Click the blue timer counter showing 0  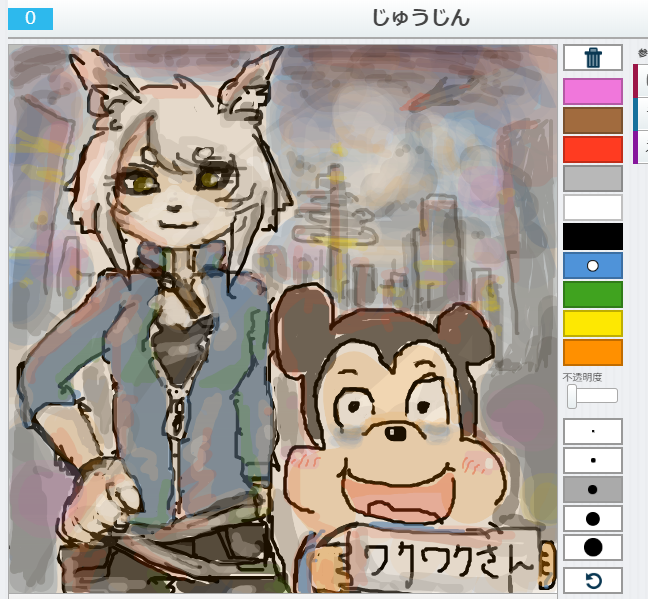[x=31, y=19]
